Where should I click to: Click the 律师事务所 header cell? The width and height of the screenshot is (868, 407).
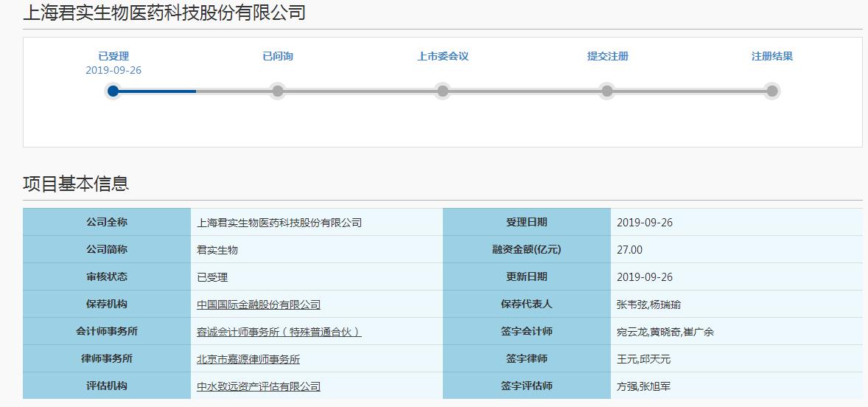pos(107,358)
